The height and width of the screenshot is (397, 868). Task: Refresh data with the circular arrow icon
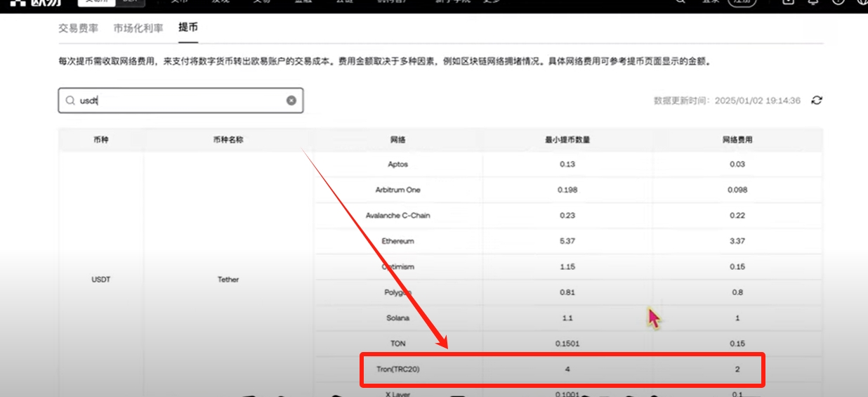[x=817, y=100]
